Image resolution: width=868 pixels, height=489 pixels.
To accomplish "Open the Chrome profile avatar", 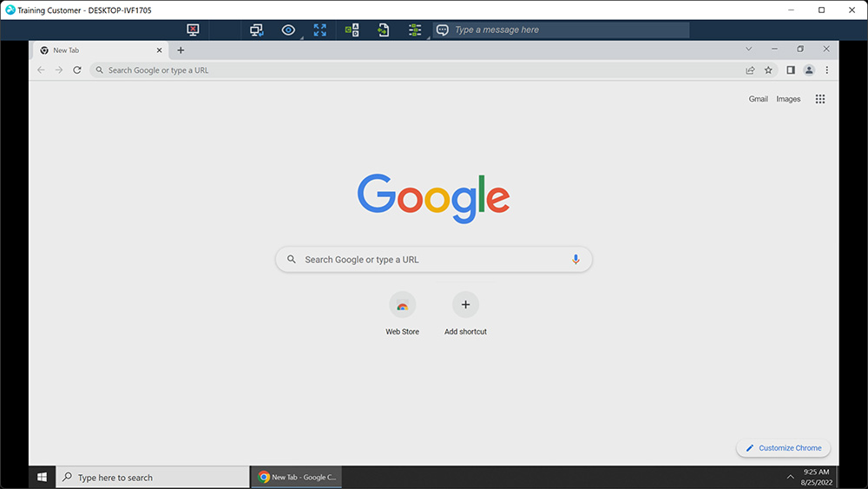I will (809, 70).
